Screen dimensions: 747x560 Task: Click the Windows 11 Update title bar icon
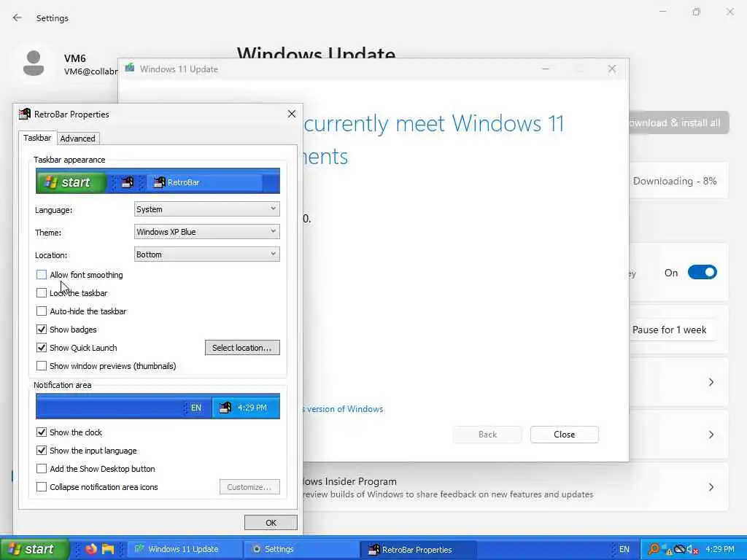[x=130, y=69]
